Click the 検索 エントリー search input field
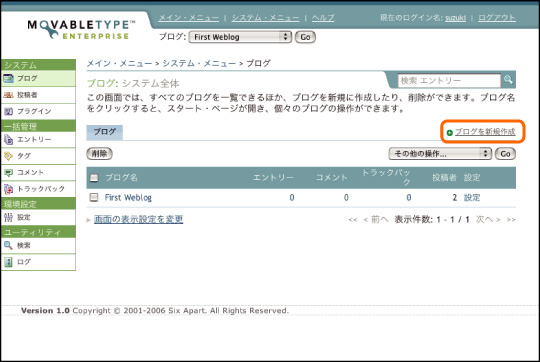This screenshot has height=362, width=540. [449, 81]
